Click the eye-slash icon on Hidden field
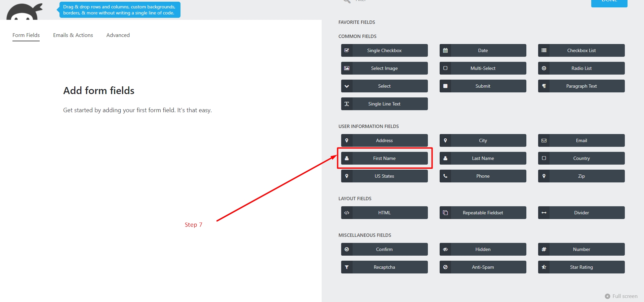The width and height of the screenshot is (644, 302). (x=445, y=249)
